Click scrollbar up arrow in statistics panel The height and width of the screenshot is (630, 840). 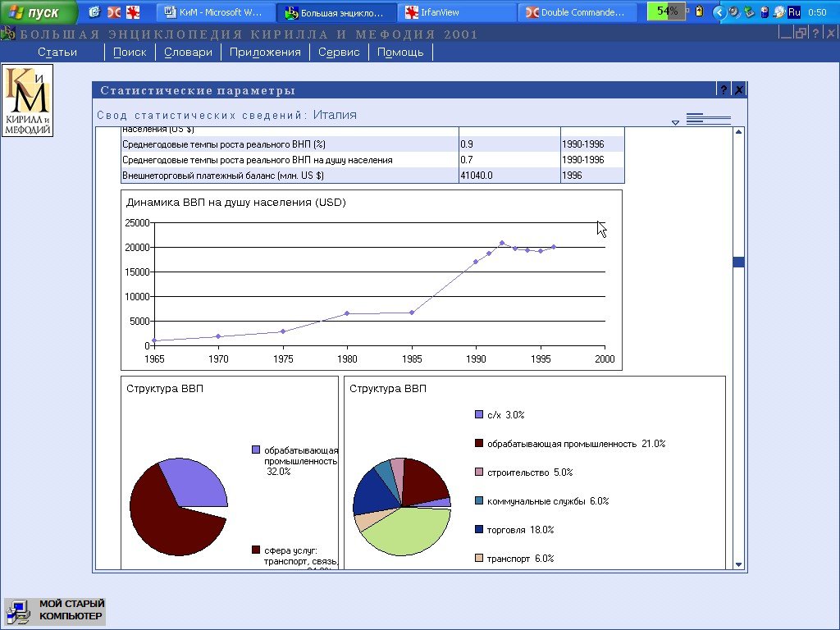coord(738,132)
